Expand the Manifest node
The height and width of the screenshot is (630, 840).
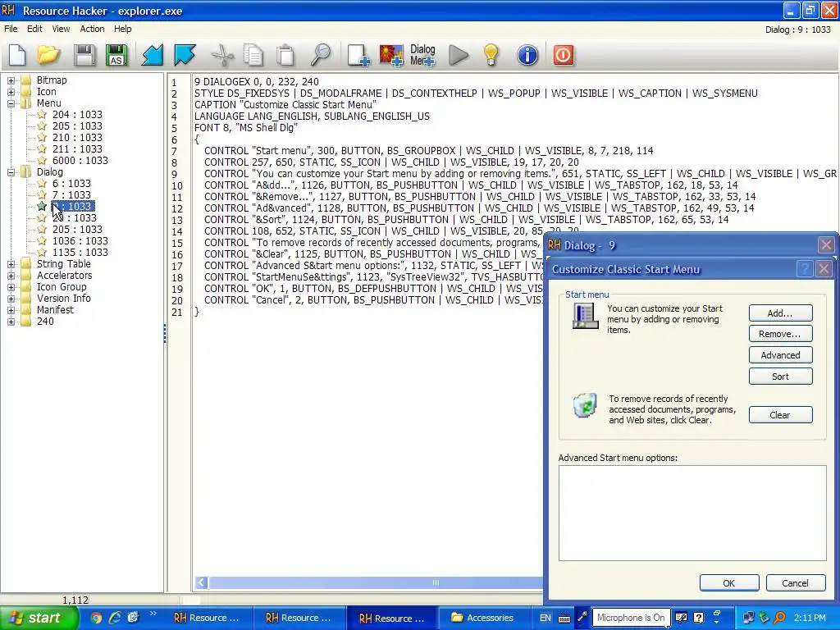[x=11, y=310]
